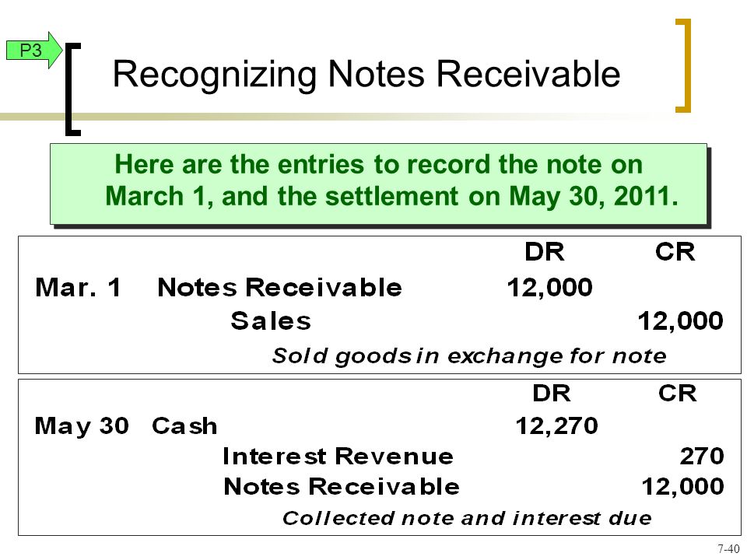Click the gold right bracket graphic
The image size is (747, 560).
coord(683,65)
